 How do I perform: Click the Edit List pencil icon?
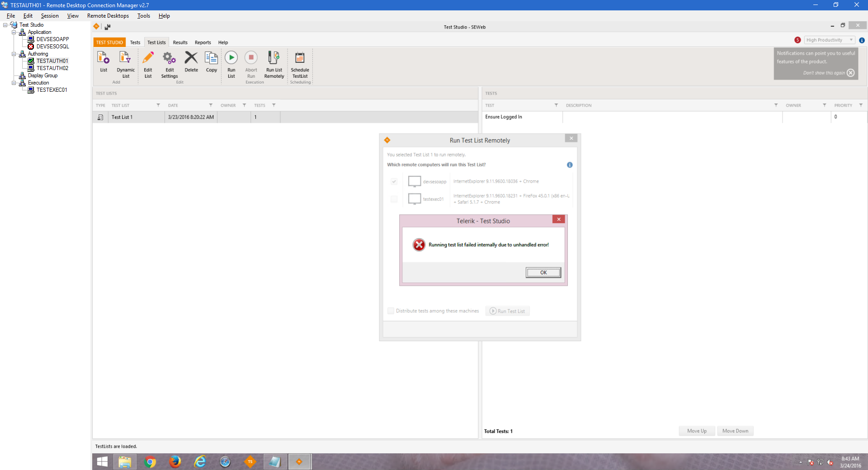coord(148,58)
